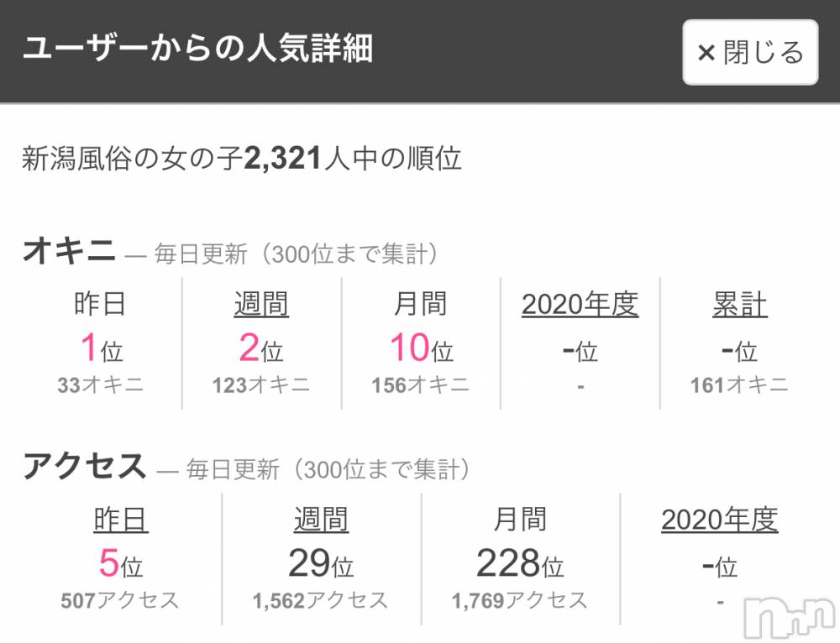Click the 228位 monthly access rank
The image size is (840, 643).
520,563
